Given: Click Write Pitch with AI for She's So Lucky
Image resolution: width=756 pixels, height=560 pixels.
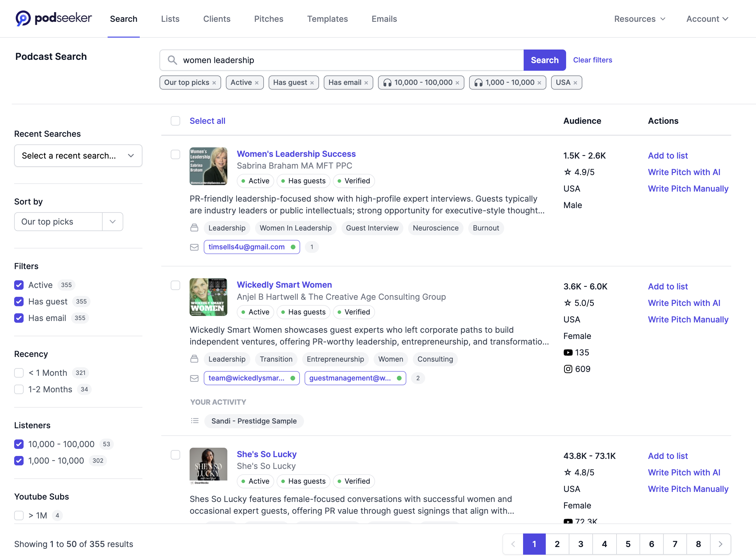Looking at the screenshot, I should point(684,472).
